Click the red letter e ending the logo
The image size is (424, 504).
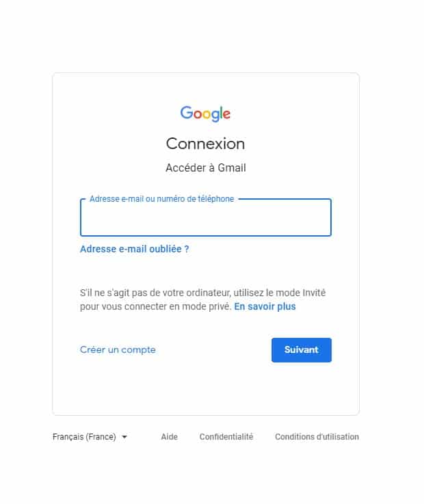click(x=226, y=114)
